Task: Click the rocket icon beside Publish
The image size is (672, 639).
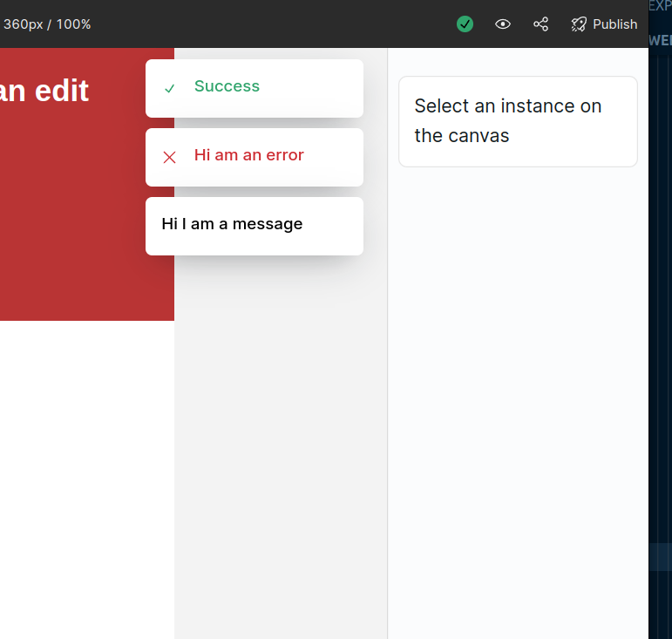Action: [578, 24]
